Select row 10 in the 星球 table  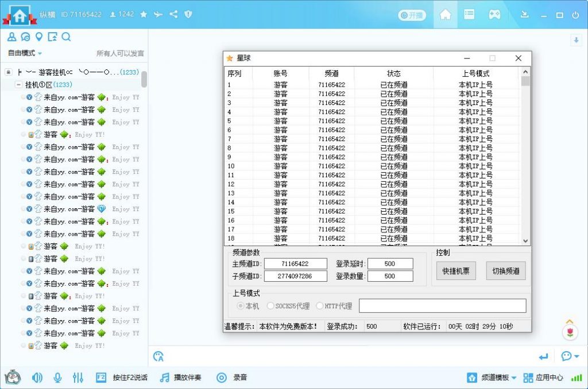tap(372, 166)
